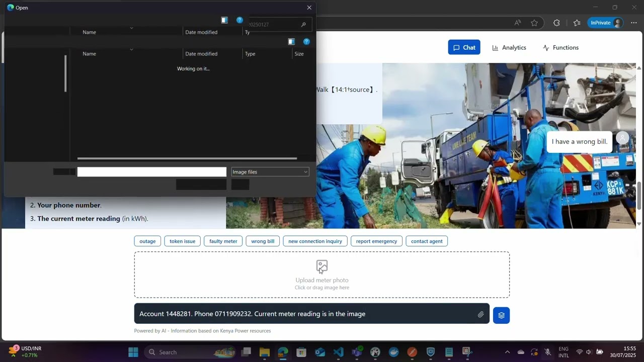Screen dimensions: 644x362
Task: Click the Read aloud icon in Edge toolbar
Action: (x=518, y=23)
